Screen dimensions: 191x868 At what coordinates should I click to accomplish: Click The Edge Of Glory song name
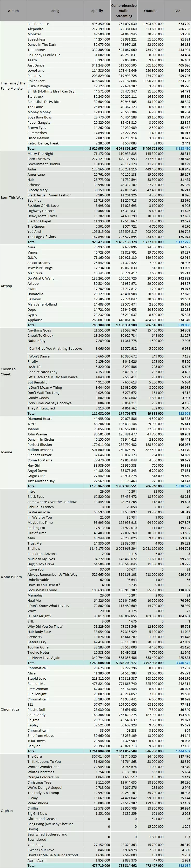pos(42,237)
